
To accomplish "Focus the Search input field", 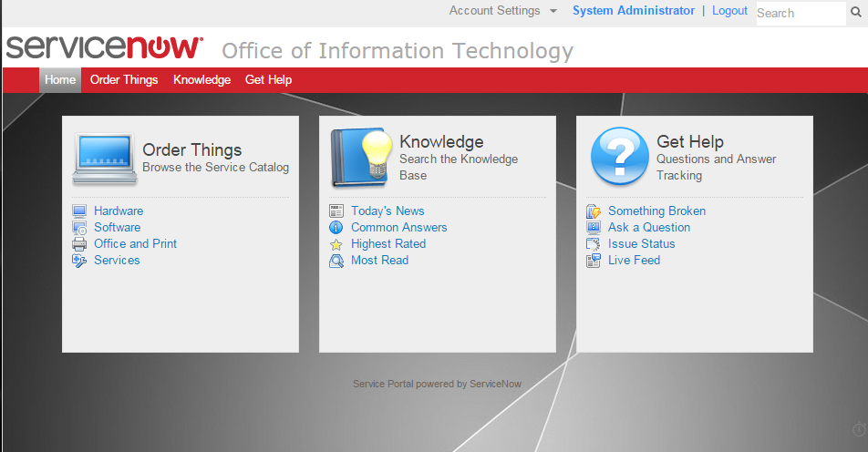I will [x=801, y=14].
